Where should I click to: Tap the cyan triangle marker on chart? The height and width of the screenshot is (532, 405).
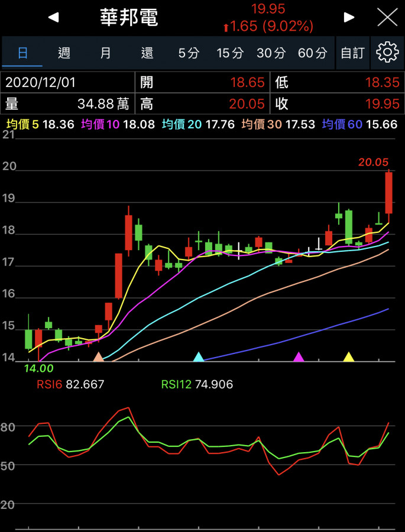[199, 356]
